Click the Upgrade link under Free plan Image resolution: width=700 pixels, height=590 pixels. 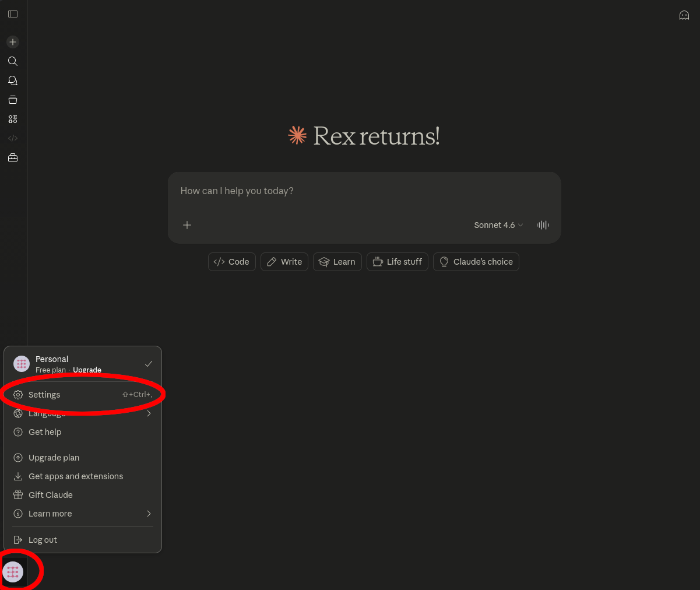(87, 370)
